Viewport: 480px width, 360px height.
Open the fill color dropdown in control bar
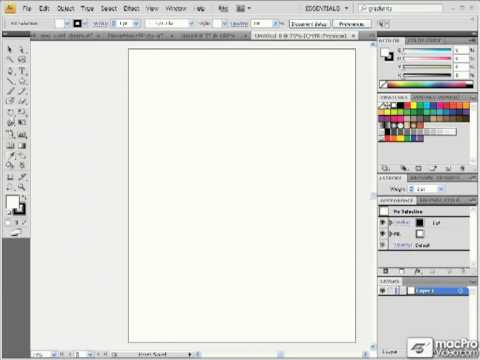pos(67,24)
